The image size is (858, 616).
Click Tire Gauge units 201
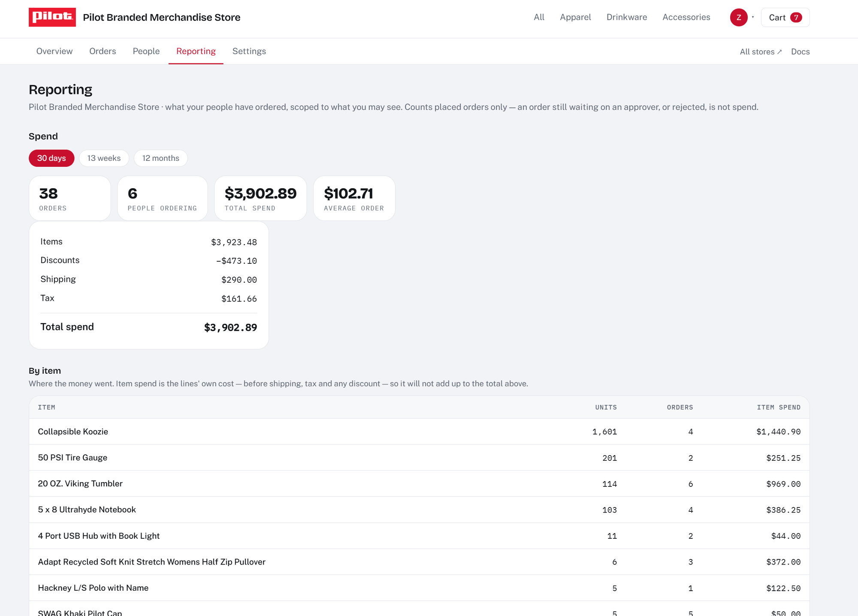[x=610, y=458]
